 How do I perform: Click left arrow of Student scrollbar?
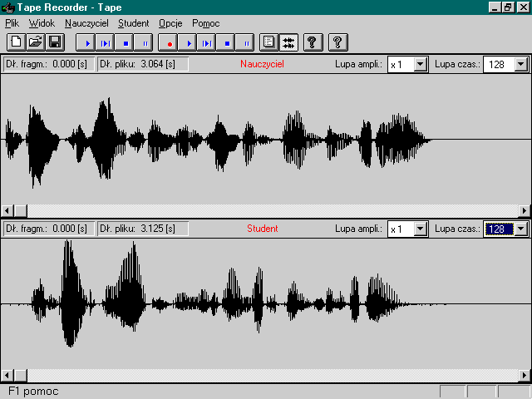(x=7, y=375)
